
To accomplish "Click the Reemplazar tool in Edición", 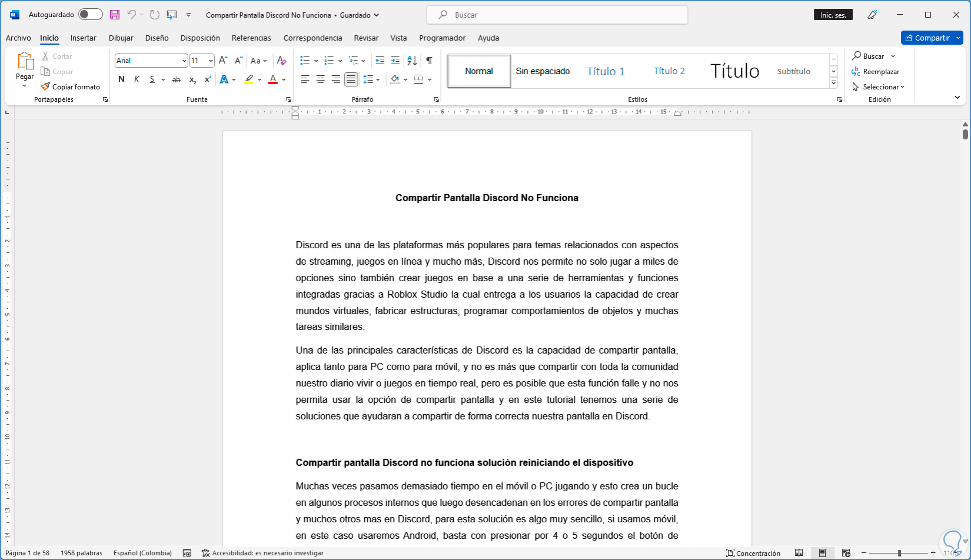I will (x=876, y=72).
